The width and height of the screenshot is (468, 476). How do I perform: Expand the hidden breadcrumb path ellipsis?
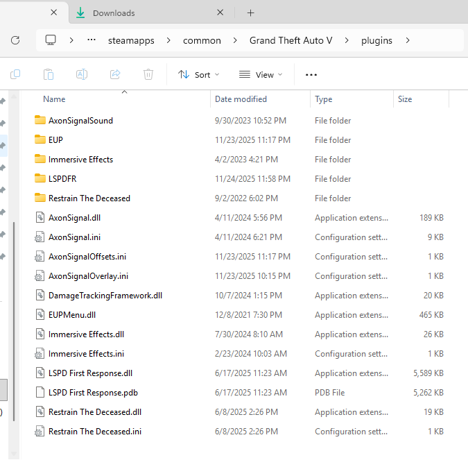(x=92, y=40)
